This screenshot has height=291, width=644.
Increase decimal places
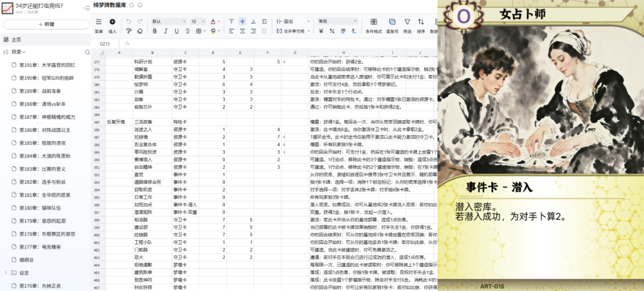tap(343, 31)
